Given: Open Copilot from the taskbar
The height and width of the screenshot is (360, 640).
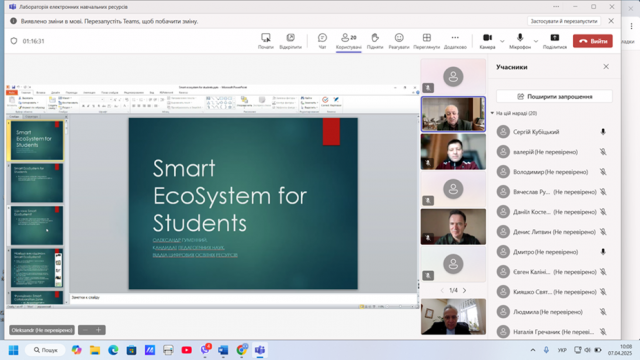Looking at the screenshot, I should (x=76, y=350).
